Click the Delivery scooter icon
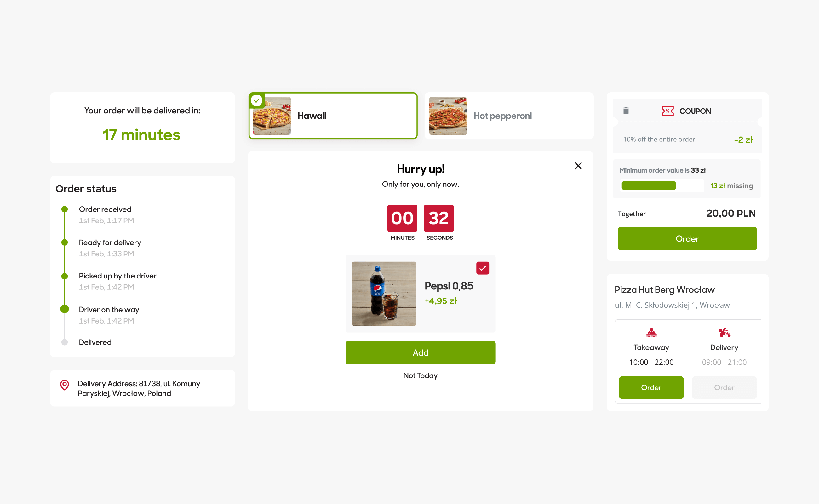Image resolution: width=819 pixels, height=504 pixels. (724, 332)
